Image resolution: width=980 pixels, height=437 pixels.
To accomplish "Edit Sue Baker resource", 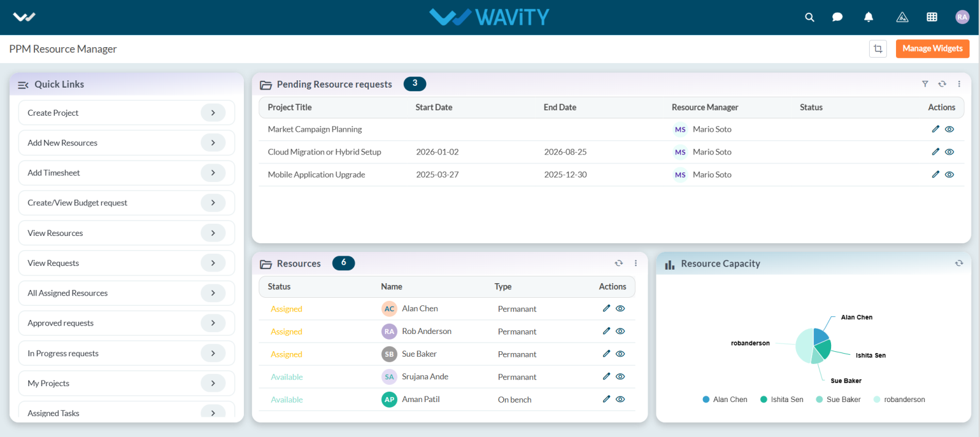I will (606, 354).
